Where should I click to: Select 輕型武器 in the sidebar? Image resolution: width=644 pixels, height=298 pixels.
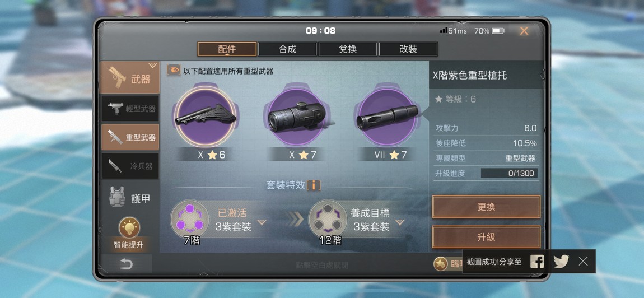click(130, 109)
